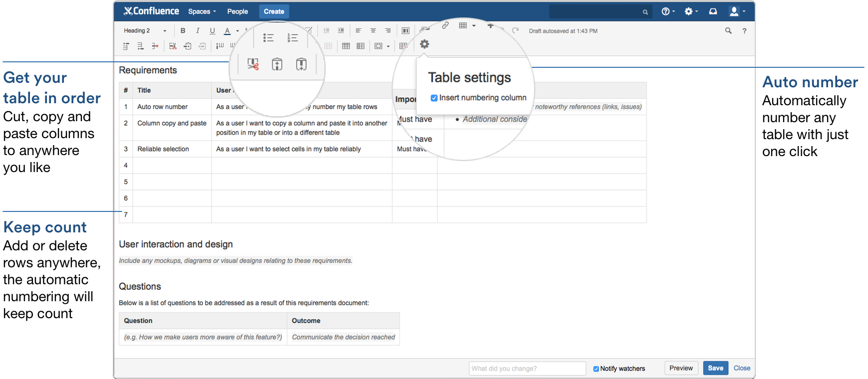
Task: Click the Requirements heading
Action: pyautogui.click(x=148, y=70)
